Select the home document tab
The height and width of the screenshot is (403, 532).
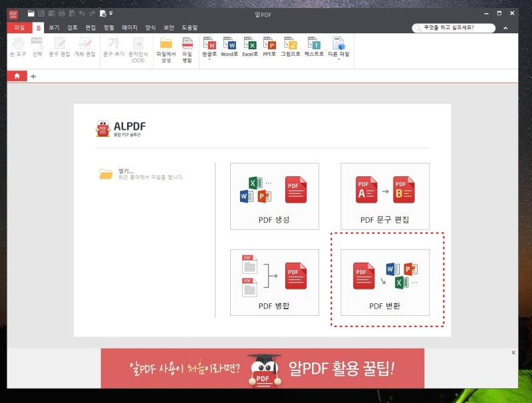point(17,76)
